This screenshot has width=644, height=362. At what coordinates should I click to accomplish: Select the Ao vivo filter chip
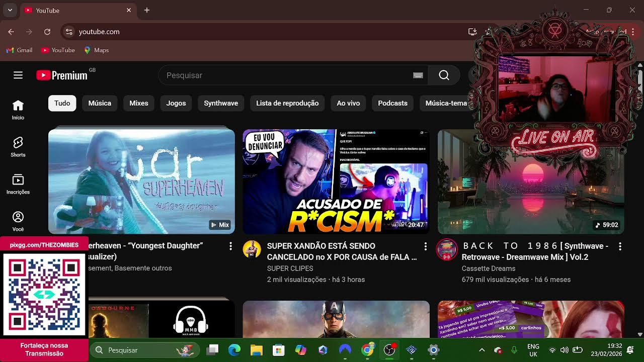[x=348, y=103]
